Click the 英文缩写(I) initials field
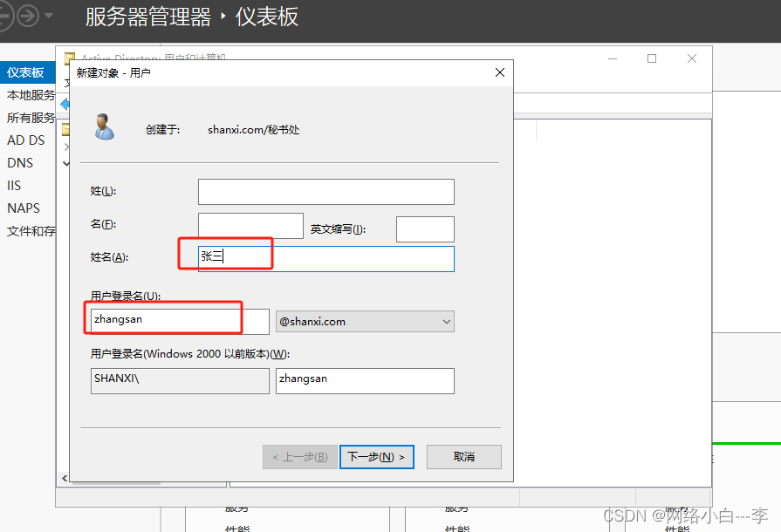This screenshot has width=781, height=532. pos(425,228)
